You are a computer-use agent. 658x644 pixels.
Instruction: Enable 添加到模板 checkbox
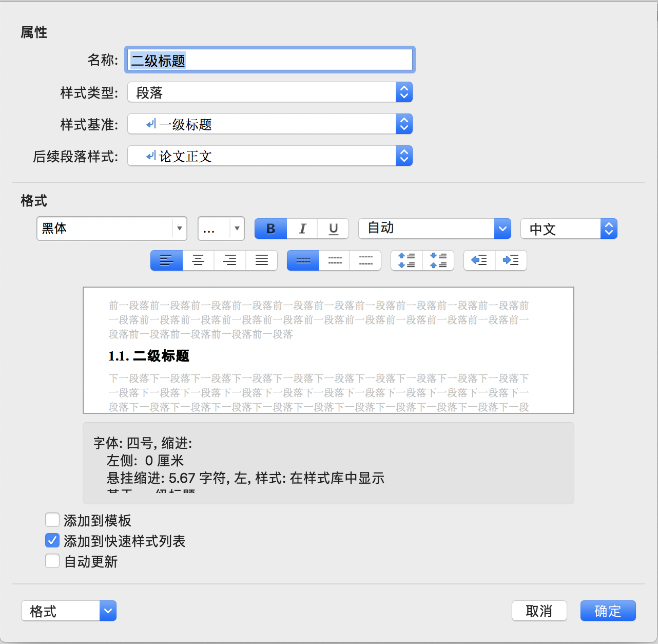[x=52, y=520]
